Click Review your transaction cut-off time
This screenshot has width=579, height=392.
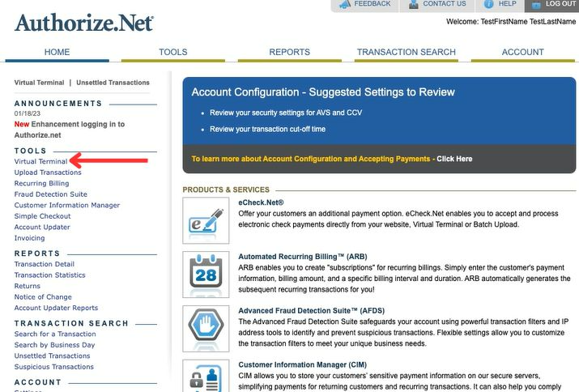pyautogui.click(x=267, y=130)
